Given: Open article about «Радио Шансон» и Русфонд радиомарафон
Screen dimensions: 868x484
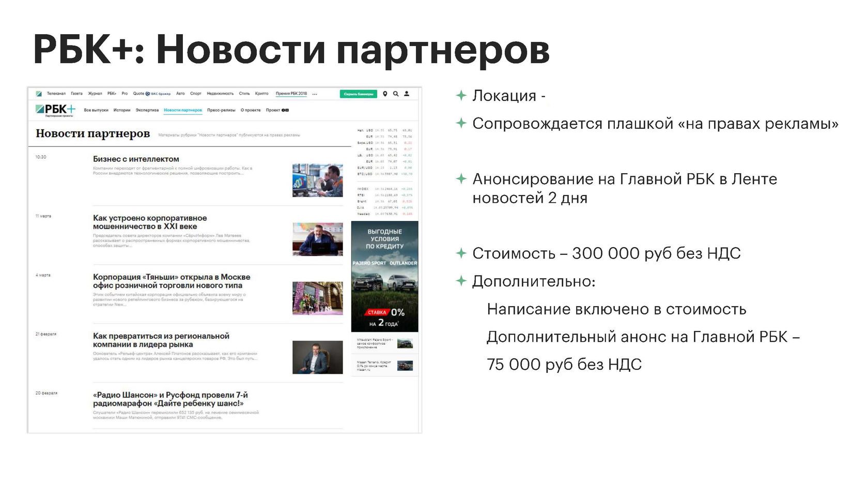Looking at the screenshot, I should [x=171, y=399].
